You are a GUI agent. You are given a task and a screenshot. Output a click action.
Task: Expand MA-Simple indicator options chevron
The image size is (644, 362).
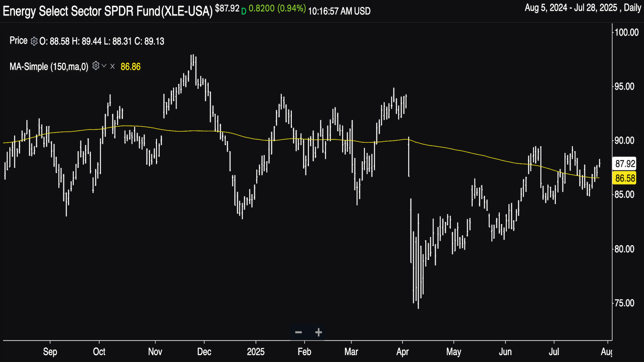point(104,66)
